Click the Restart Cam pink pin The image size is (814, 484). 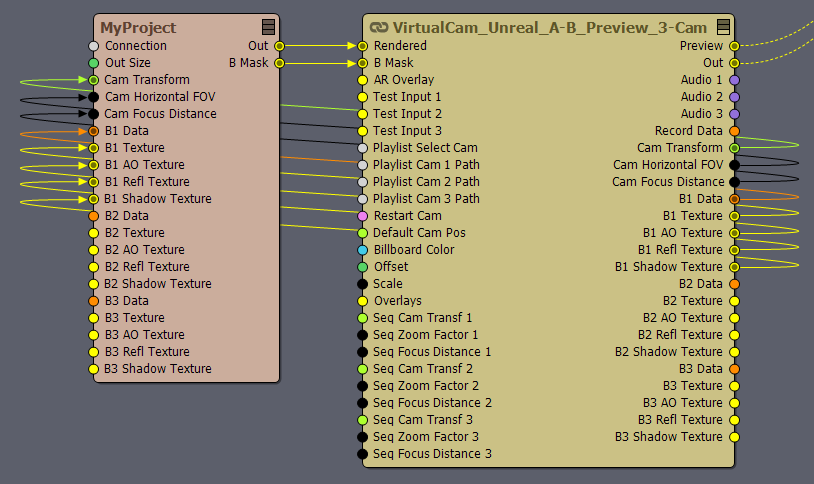point(363,216)
